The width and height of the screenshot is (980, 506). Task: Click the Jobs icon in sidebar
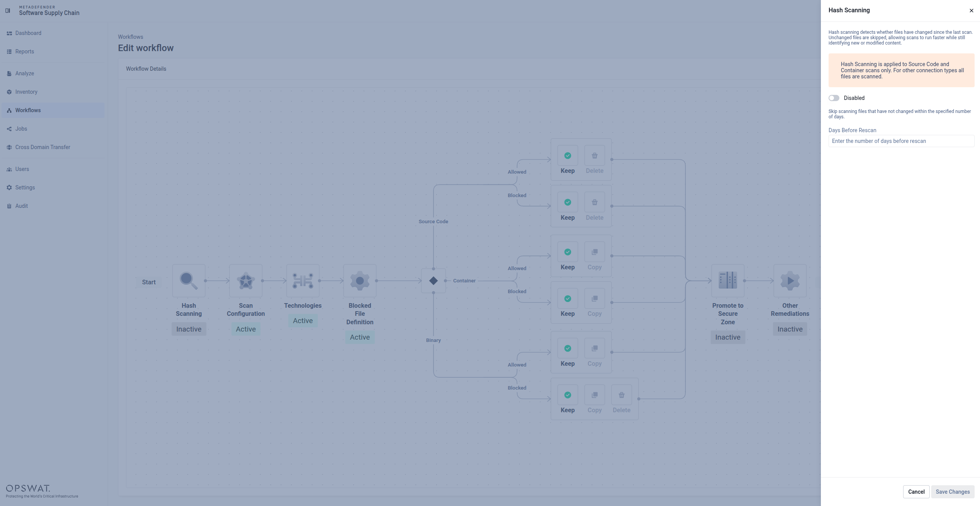tap(9, 129)
